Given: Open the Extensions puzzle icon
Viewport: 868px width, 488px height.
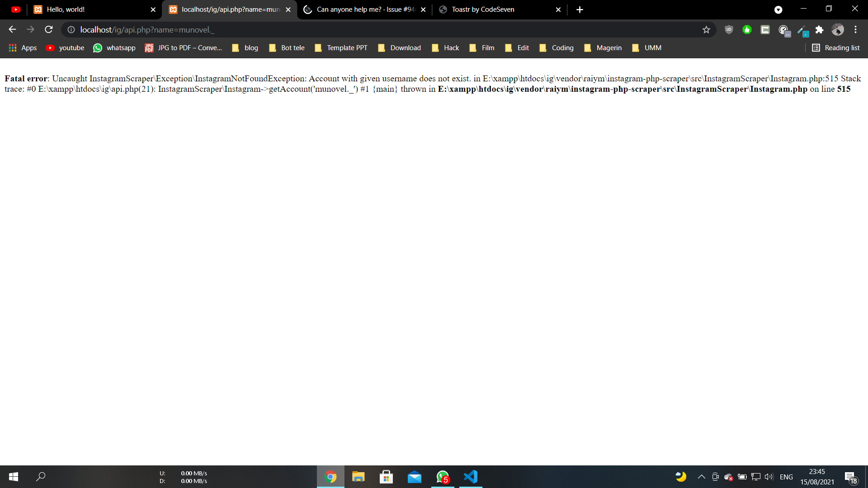Looking at the screenshot, I should coord(819,30).
